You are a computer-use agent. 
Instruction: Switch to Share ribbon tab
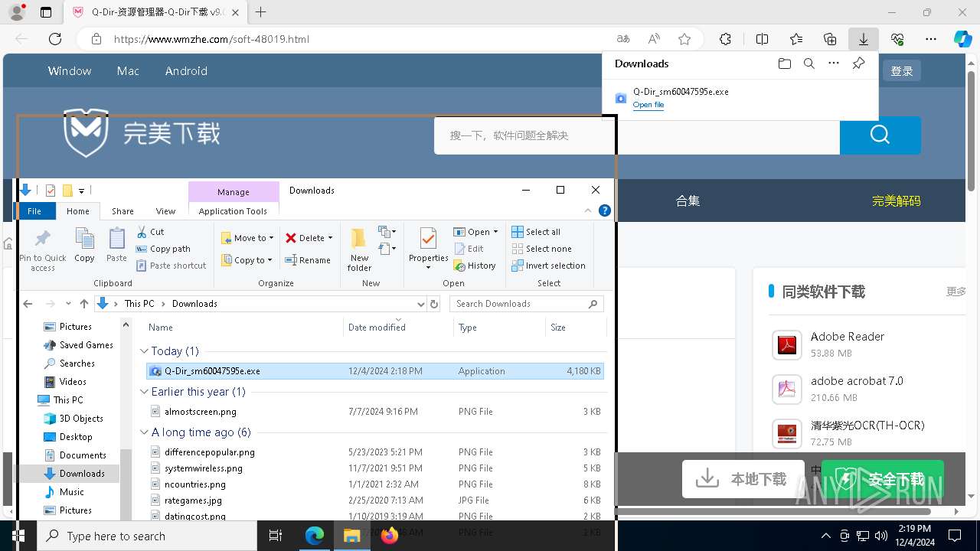[x=122, y=211]
